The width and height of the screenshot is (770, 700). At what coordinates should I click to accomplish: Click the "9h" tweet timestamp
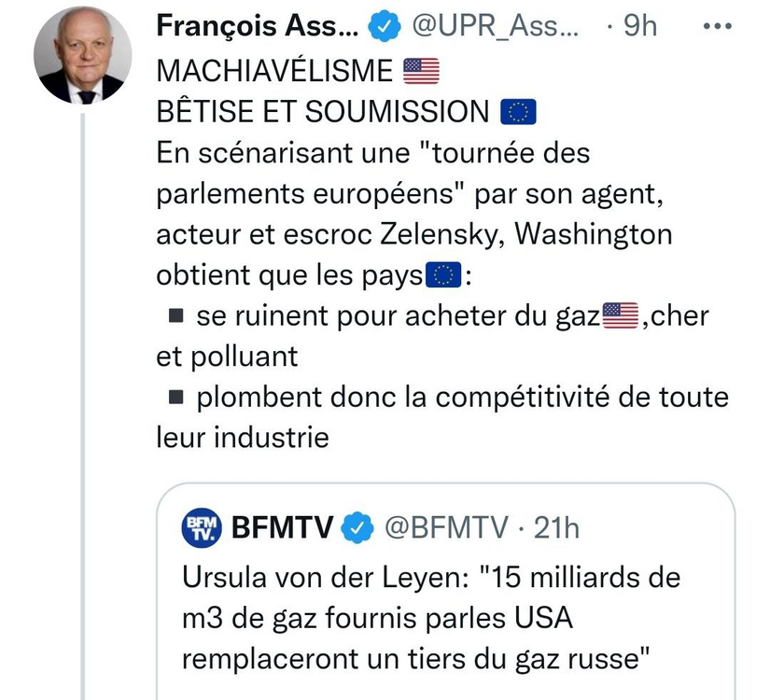pyautogui.click(x=639, y=28)
